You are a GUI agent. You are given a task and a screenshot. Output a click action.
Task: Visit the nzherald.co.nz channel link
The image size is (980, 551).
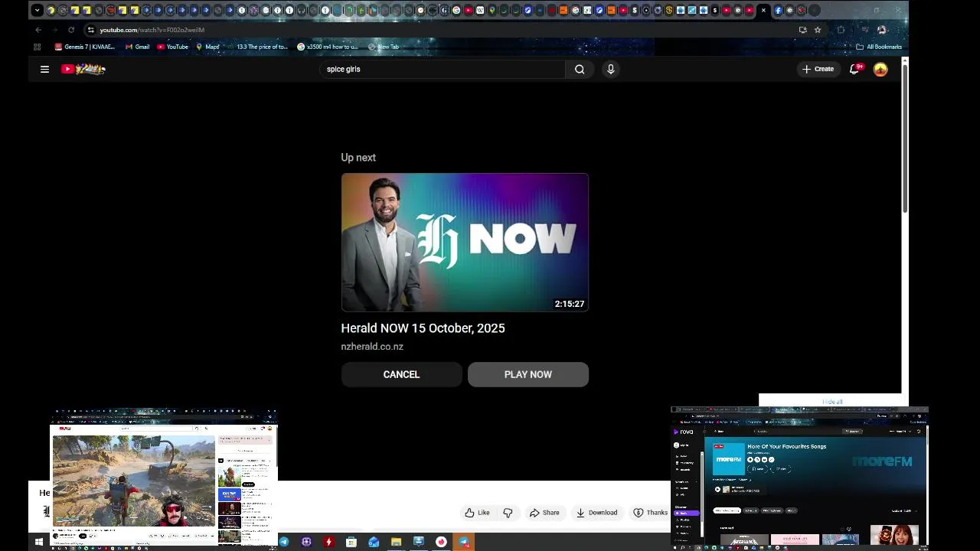point(372,347)
